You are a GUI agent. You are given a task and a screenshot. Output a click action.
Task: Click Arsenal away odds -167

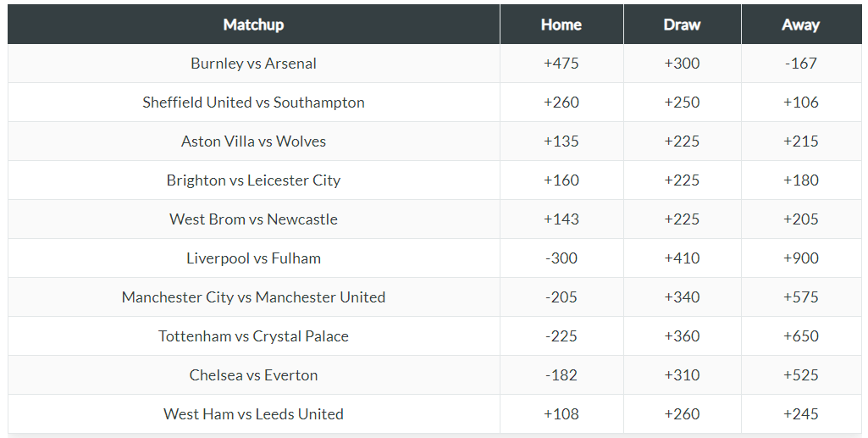(800, 64)
